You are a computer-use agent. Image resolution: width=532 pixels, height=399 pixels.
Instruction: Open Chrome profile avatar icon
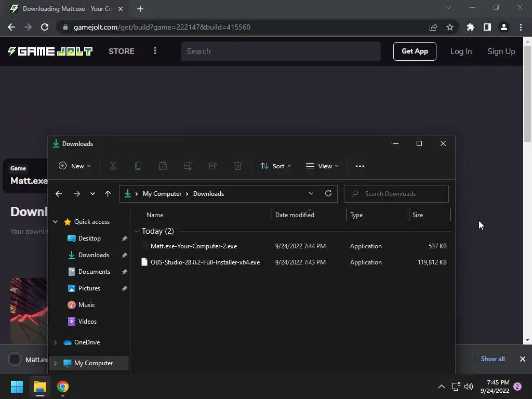[x=504, y=27]
